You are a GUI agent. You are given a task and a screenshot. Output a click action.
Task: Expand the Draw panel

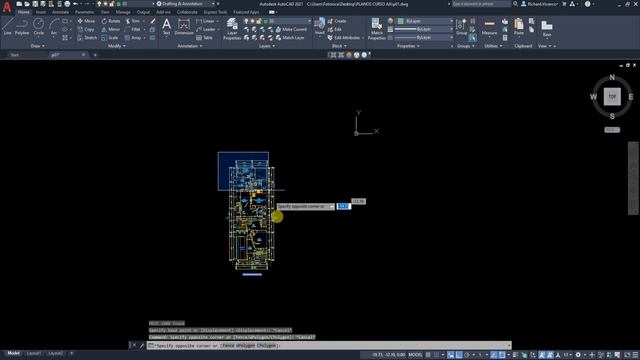pyautogui.click(x=38, y=46)
